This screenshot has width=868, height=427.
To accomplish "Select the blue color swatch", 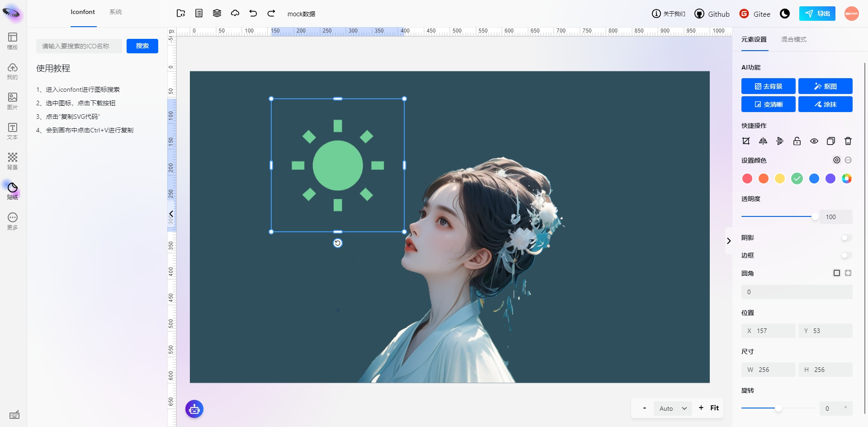I will click(814, 178).
